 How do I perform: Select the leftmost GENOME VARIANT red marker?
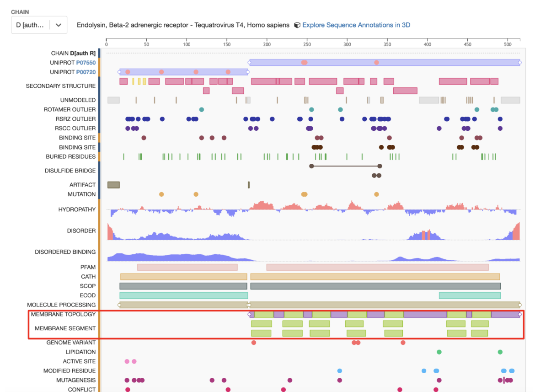pyautogui.click(x=254, y=343)
